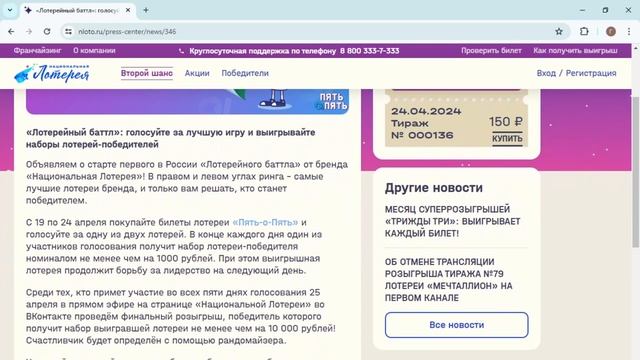Minimize the browser window
640x360 pixels.
(582, 10)
